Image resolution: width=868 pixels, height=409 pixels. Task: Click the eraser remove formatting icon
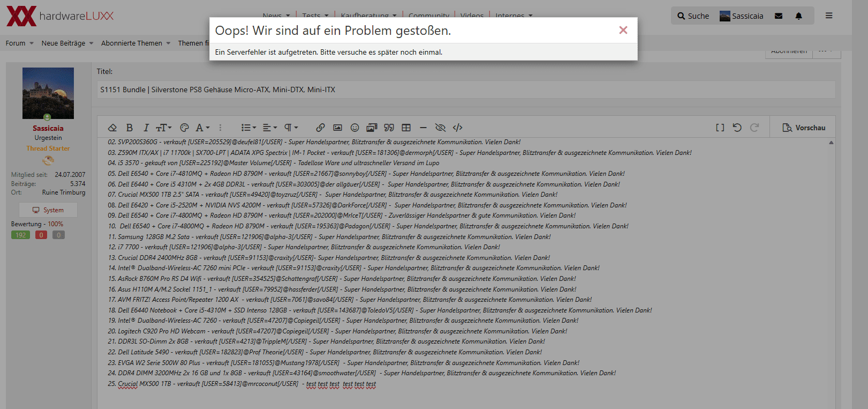pos(112,128)
